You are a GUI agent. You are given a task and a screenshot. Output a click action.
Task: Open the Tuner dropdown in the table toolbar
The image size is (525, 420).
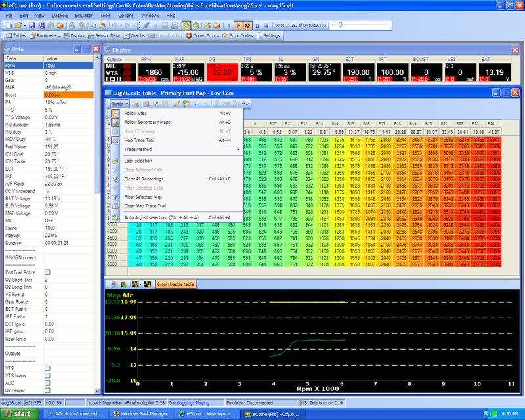point(119,104)
